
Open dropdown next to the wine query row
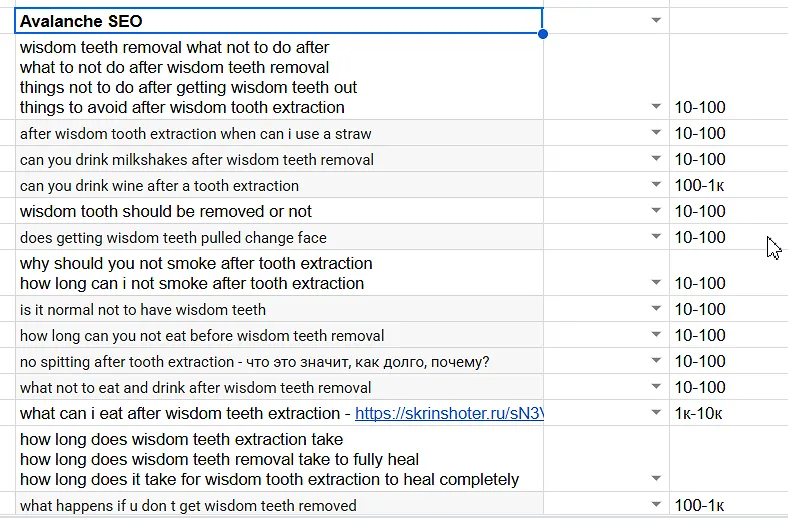click(x=656, y=186)
